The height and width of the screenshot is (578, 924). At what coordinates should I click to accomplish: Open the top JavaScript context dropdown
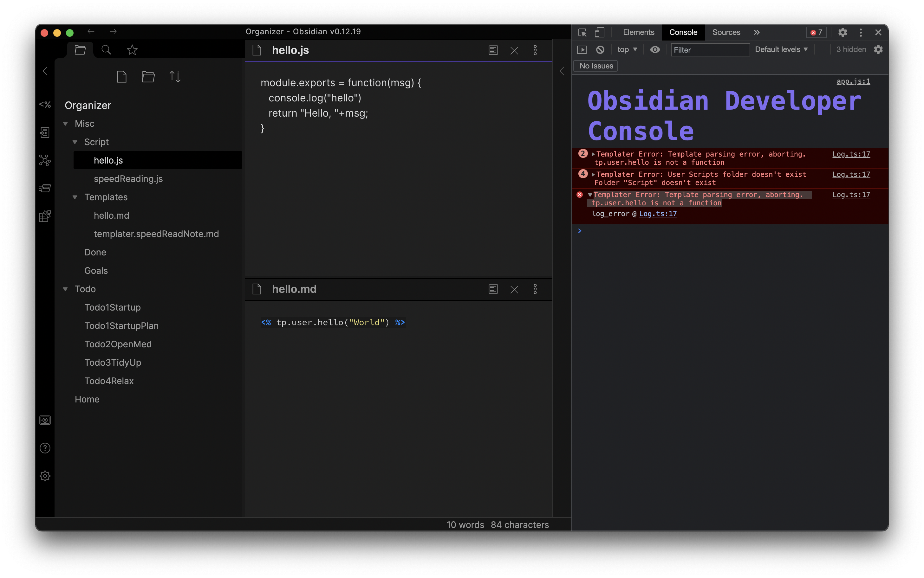click(627, 50)
